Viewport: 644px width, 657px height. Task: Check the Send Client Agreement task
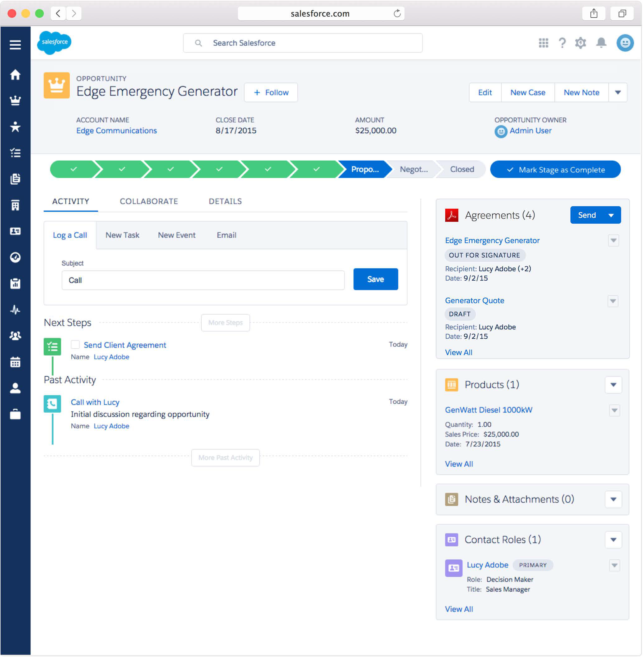pos(75,345)
